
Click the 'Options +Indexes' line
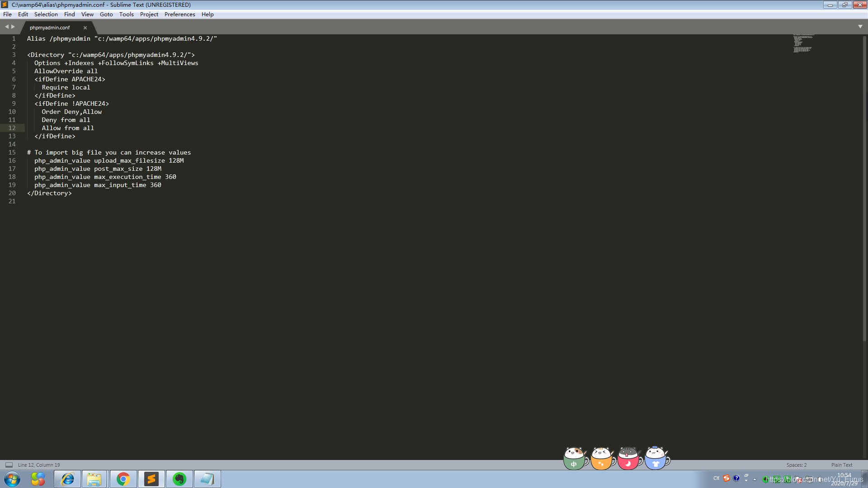point(116,63)
